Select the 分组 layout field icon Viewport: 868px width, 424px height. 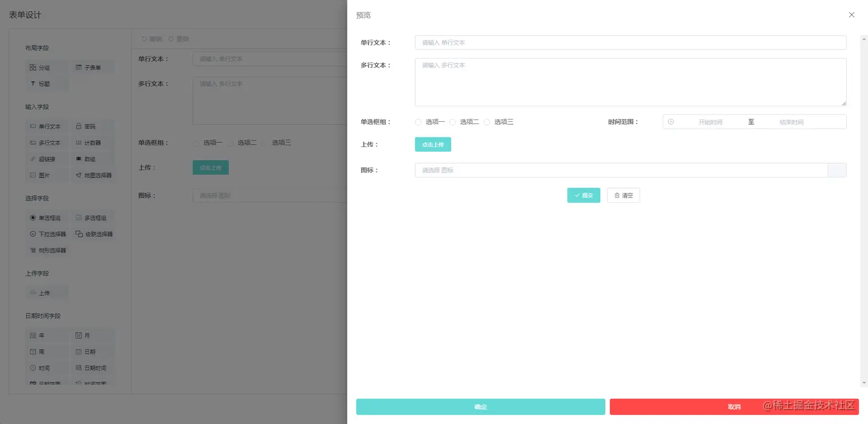click(33, 68)
